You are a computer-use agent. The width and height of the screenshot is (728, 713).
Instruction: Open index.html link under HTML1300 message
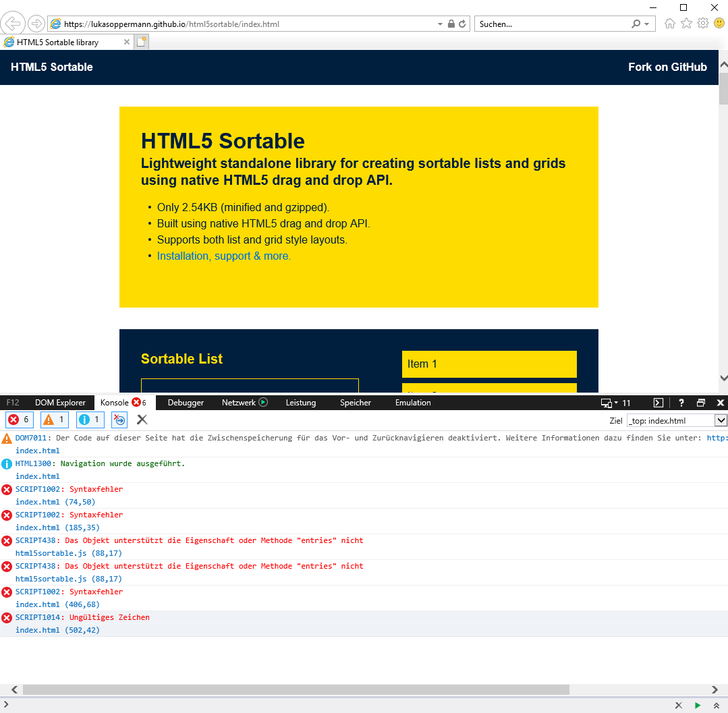pyautogui.click(x=38, y=476)
